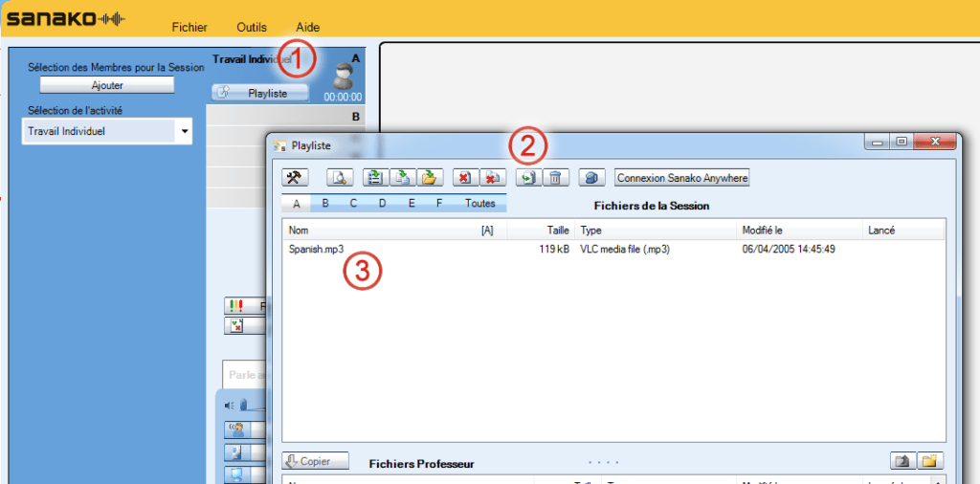The image size is (980, 484).
Task: Open the Aide menu
Action: [x=308, y=27]
